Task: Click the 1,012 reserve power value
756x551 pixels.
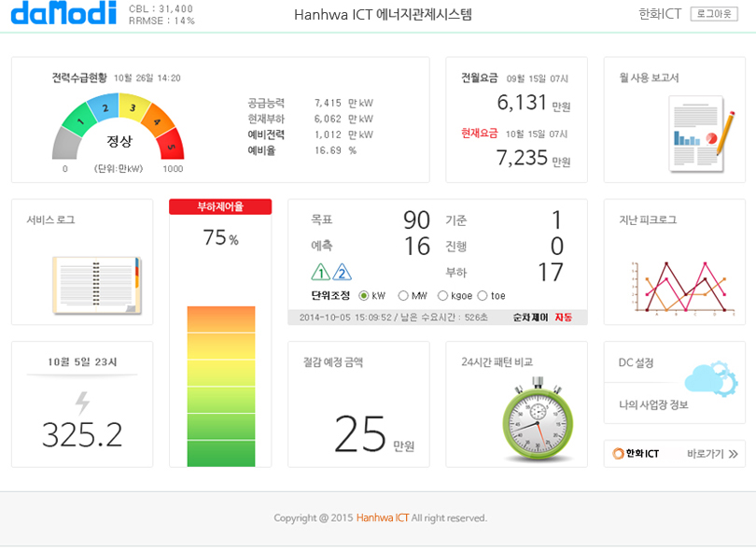Action: point(328,134)
